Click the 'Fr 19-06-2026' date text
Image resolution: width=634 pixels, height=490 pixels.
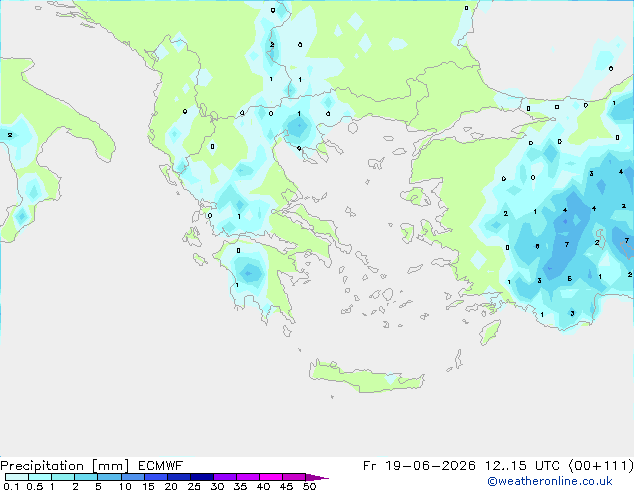(x=419, y=466)
